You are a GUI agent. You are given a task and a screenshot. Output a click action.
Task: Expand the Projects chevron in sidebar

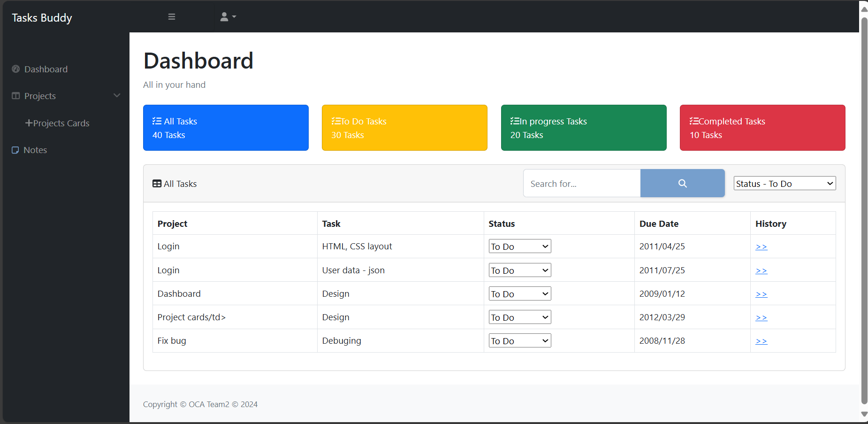point(117,95)
